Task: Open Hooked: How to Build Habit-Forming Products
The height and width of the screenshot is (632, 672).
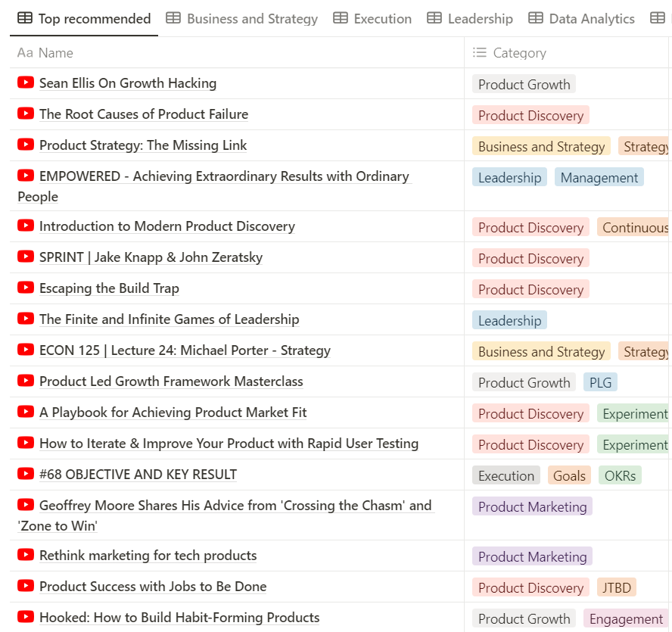Action: [x=179, y=618]
